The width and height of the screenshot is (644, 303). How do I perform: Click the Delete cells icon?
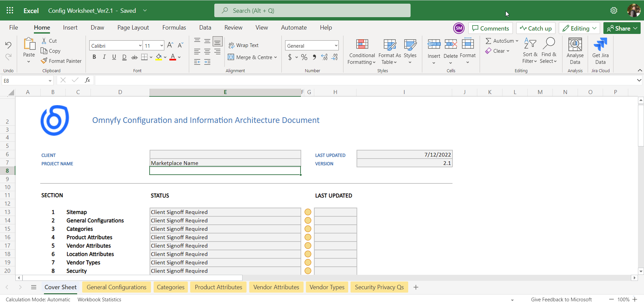(450, 44)
